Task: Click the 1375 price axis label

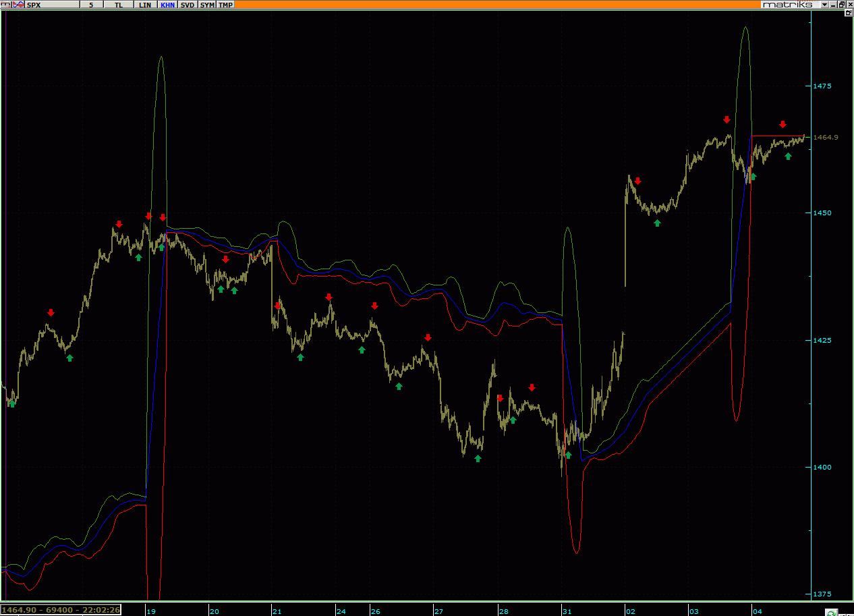Action: coord(823,594)
